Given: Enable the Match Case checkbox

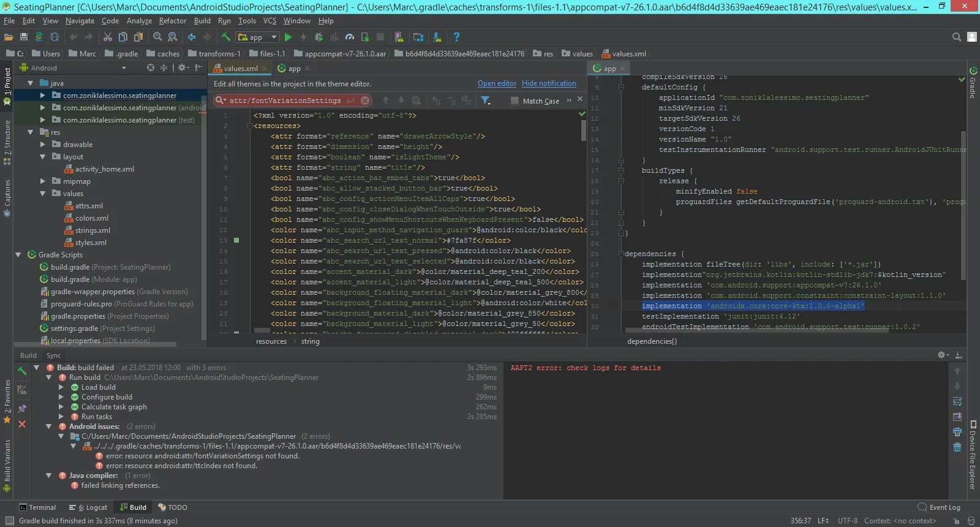Looking at the screenshot, I should 514,101.
